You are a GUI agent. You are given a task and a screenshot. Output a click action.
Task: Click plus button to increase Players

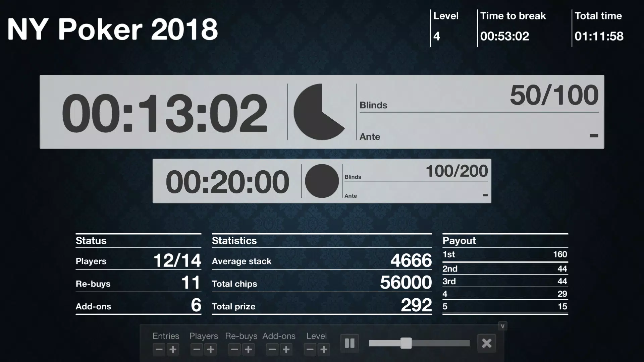pyautogui.click(x=211, y=349)
